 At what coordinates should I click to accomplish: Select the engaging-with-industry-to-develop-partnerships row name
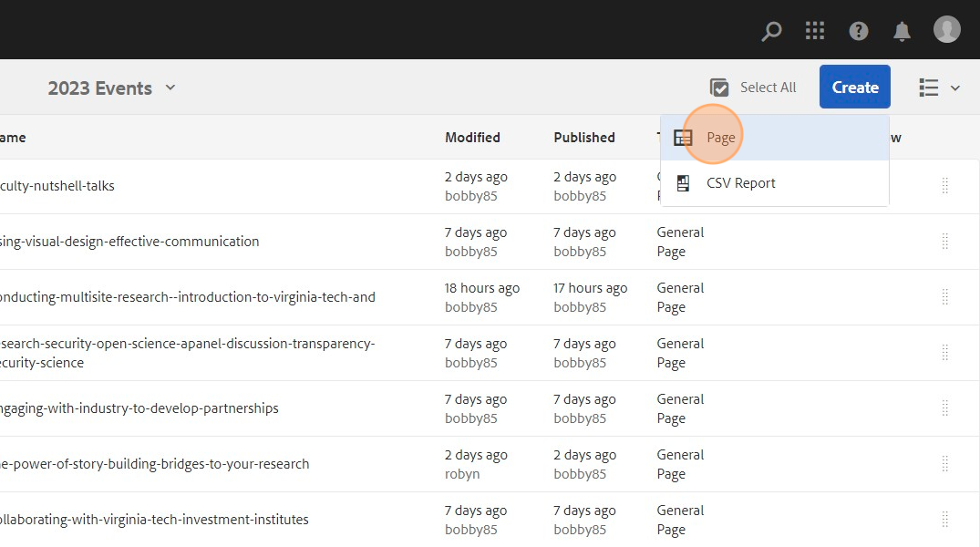[x=139, y=408]
